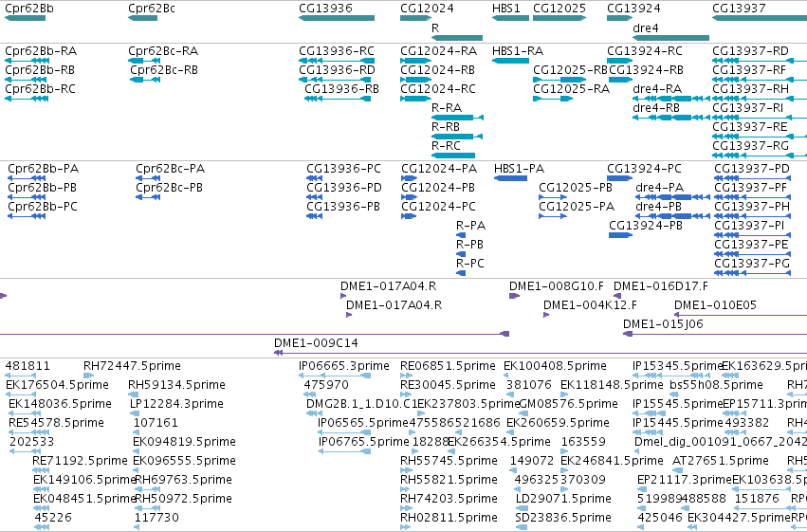The height and width of the screenshot is (532, 807).
Task: Open EST GM08576.5prime
Action: coord(568,404)
